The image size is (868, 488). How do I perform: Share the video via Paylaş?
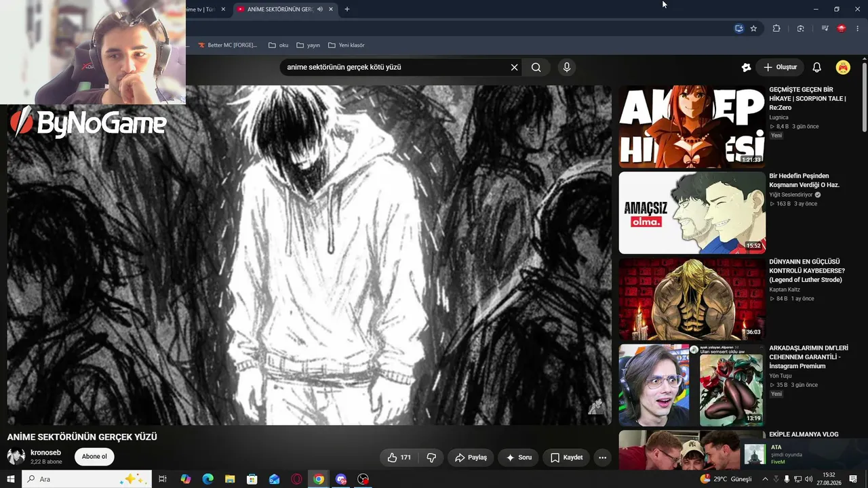(x=471, y=457)
